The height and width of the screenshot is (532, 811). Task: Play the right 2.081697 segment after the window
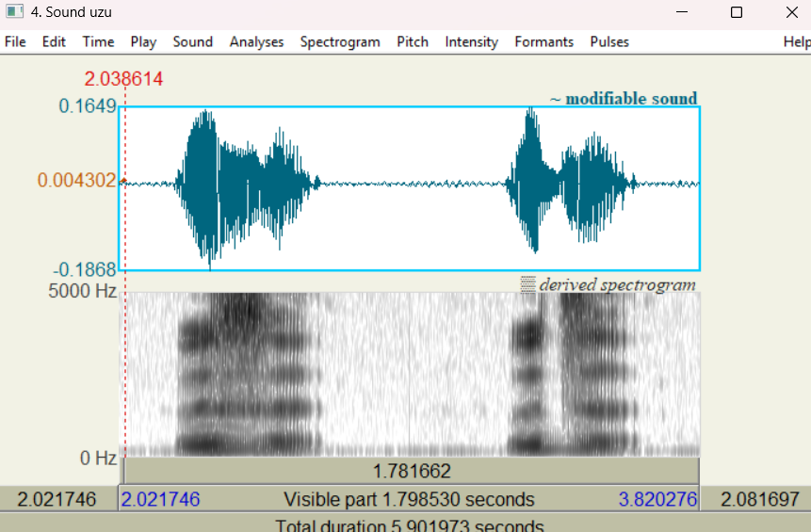(x=756, y=499)
